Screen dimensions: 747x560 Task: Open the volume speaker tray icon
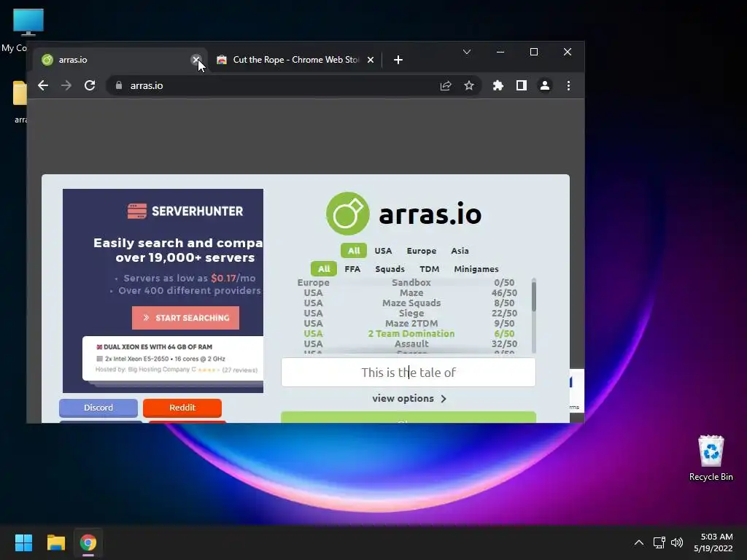pos(676,542)
